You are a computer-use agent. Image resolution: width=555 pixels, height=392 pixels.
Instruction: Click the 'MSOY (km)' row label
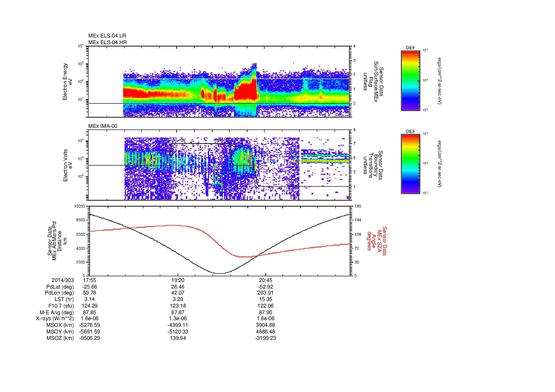point(60,332)
